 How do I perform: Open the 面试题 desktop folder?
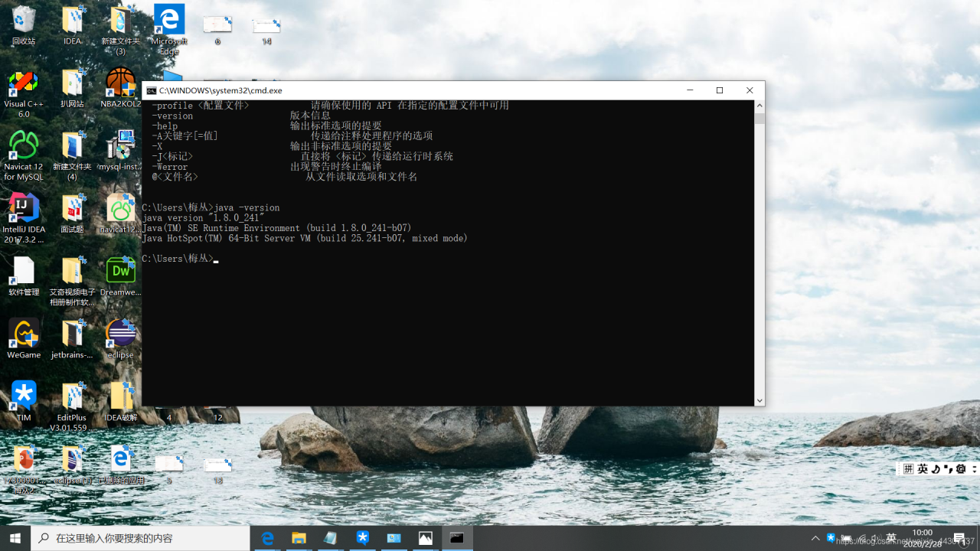tap(73, 214)
